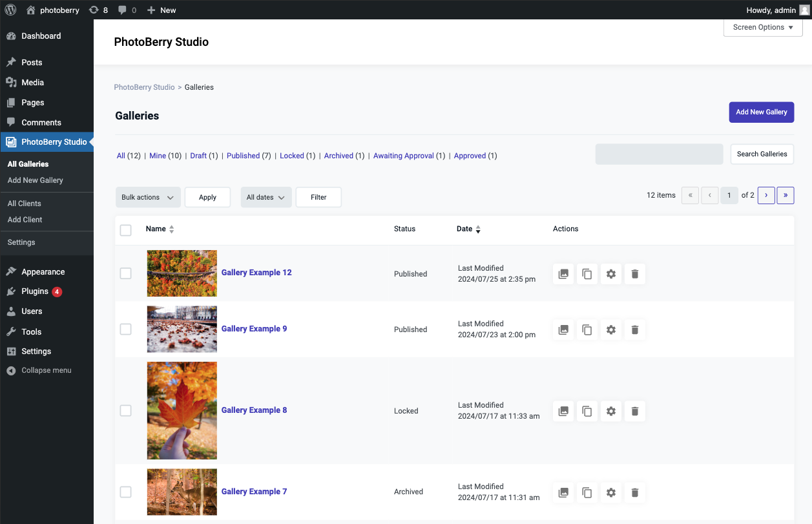Open the Gallery Example 8 maple leaf thumbnail
Screen dimensions: 812x524
(x=182, y=410)
